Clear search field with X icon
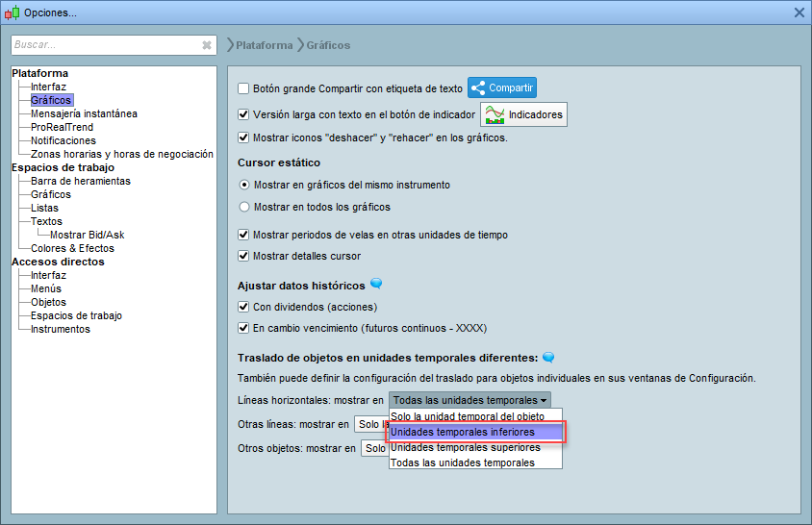812x525 pixels. coord(207,45)
